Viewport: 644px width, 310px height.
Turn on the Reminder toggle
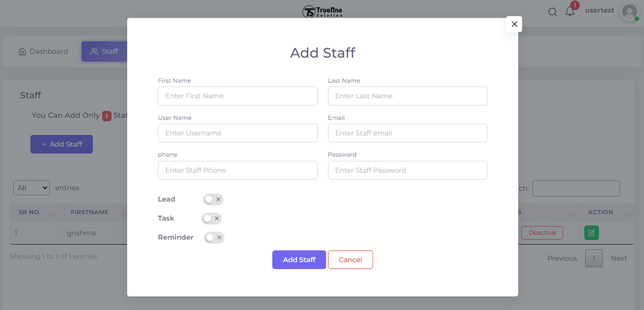pos(214,237)
